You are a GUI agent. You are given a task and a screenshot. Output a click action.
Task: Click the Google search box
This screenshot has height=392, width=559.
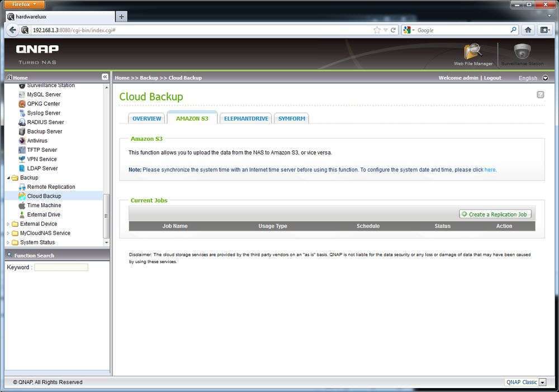tap(463, 30)
